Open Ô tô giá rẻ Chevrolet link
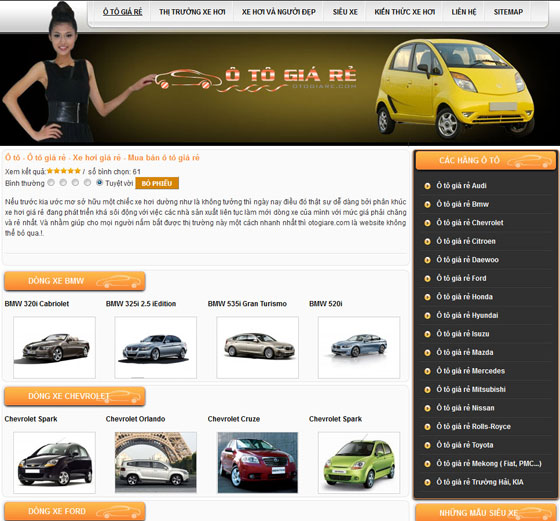This screenshot has width=560, height=521. pyautogui.click(x=470, y=223)
